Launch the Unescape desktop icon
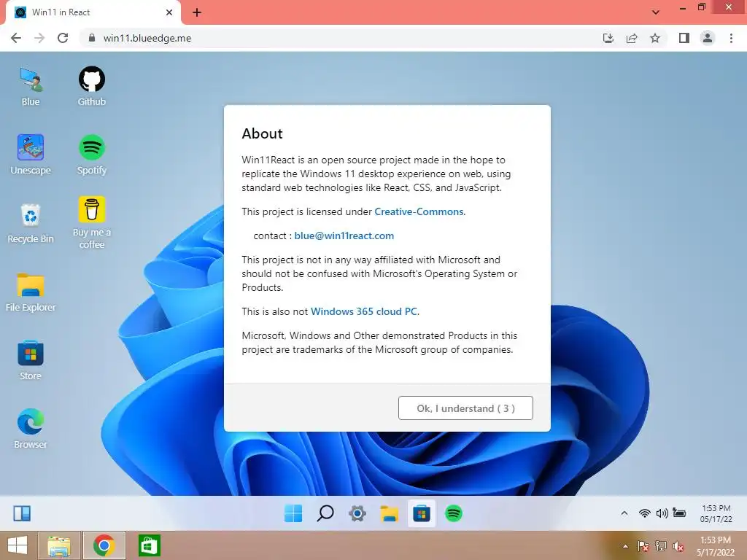Viewport: 747px width, 560px height. coord(31,155)
